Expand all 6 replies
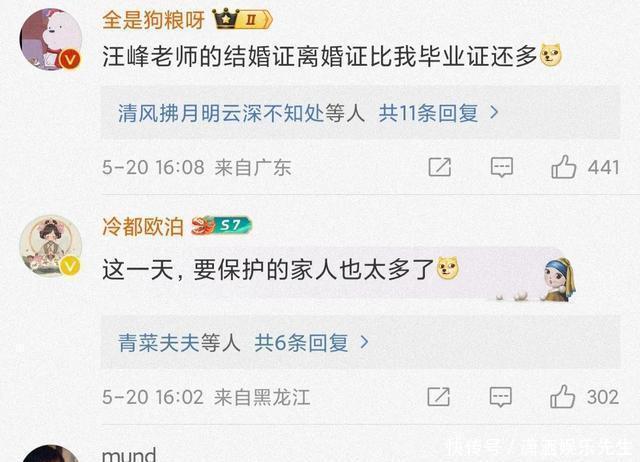This screenshot has height=462, width=640. pos(301,342)
